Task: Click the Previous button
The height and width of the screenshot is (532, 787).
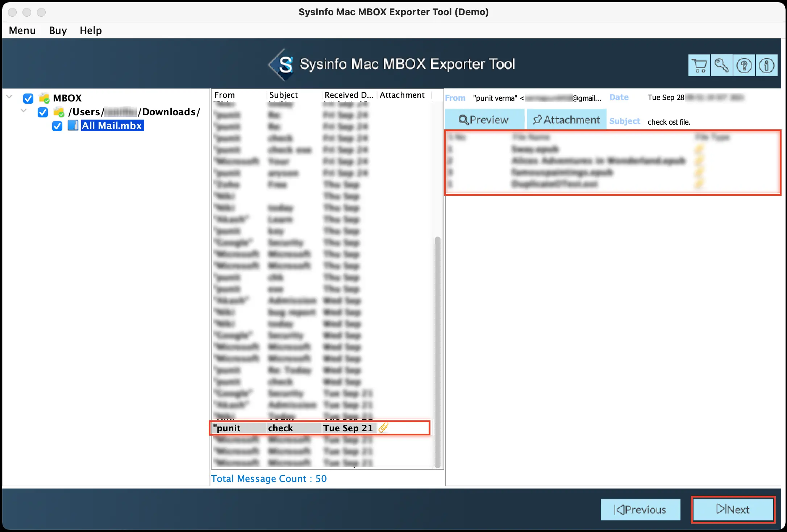Action: coord(640,509)
